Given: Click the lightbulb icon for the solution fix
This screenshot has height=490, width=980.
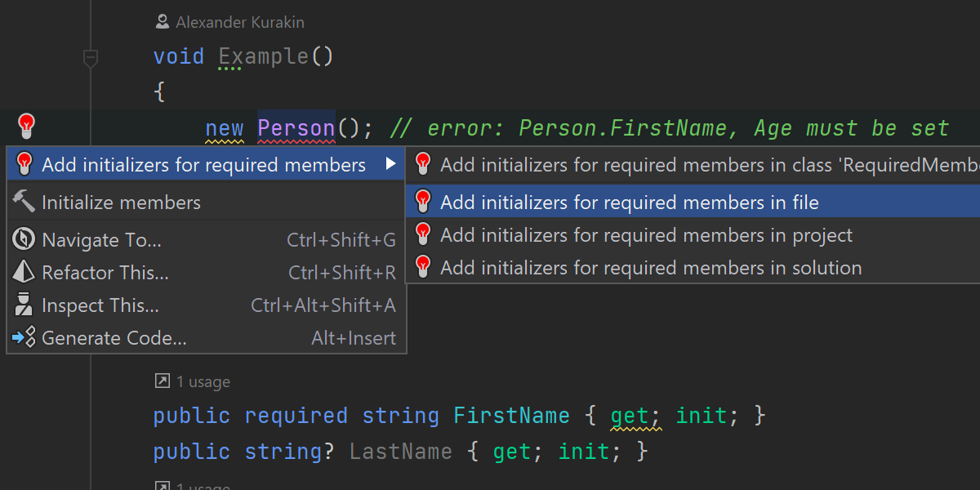Looking at the screenshot, I should (423, 268).
